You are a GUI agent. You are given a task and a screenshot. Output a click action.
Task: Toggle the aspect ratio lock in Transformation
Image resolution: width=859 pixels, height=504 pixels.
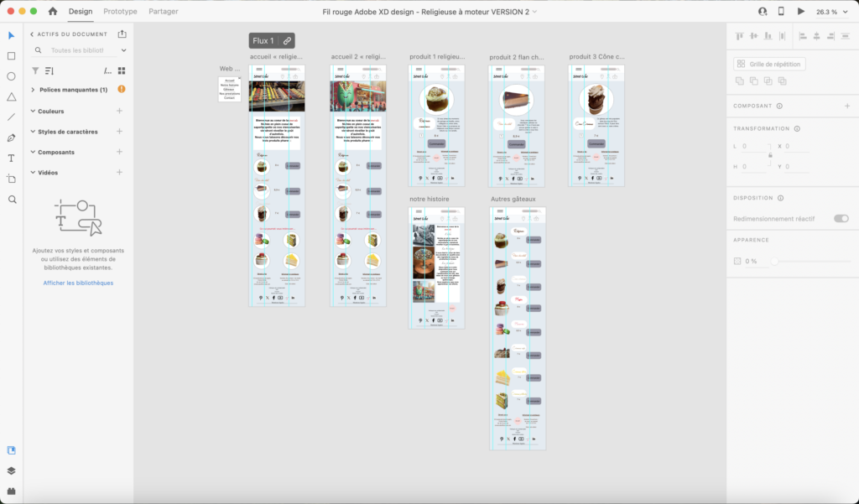pos(770,156)
